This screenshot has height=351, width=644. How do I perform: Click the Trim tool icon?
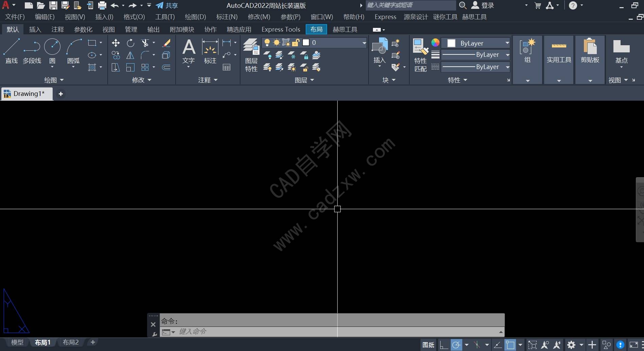point(145,43)
